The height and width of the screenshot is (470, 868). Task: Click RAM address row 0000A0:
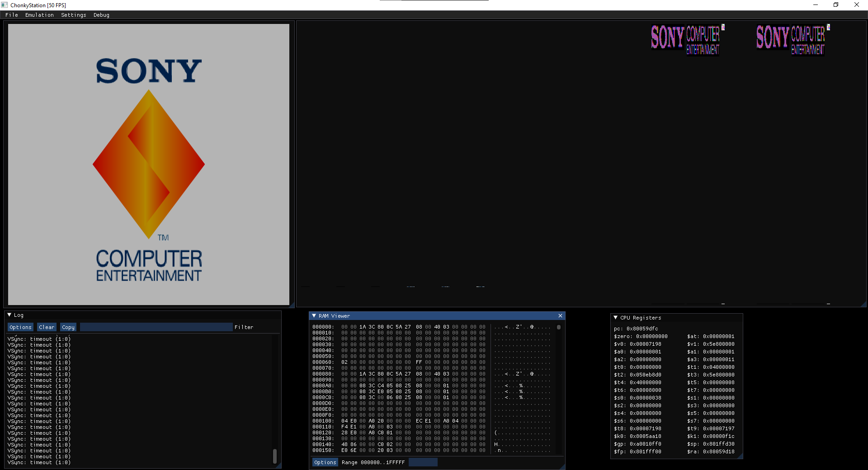pyautogui.click(x=323, y=385)
